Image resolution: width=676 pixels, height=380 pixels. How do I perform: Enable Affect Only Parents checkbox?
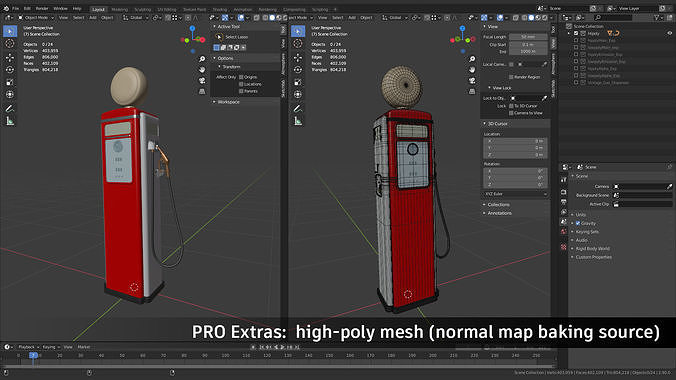(x=241, y=91)
